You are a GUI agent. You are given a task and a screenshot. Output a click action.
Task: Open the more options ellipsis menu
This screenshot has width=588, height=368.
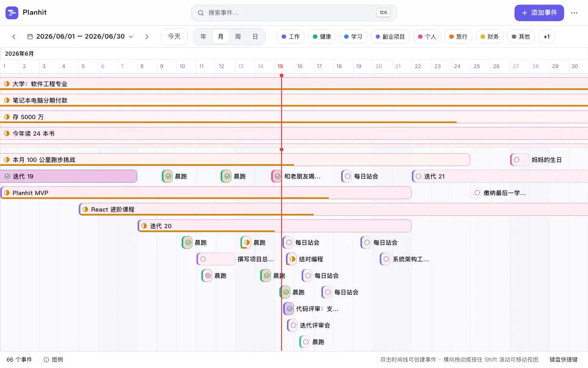pyautogui.click(x=574, y=13)
